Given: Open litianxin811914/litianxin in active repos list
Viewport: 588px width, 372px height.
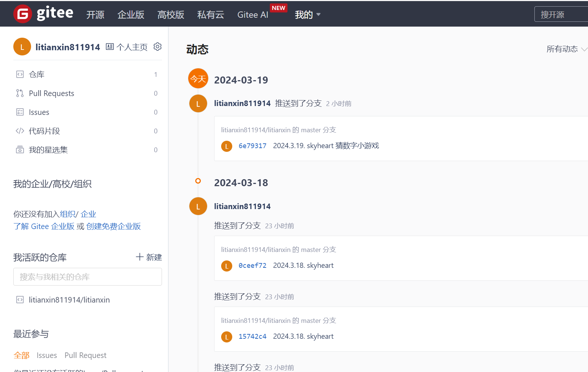Looking at the screenshot, I should pyautogui.click(x=69, y=300).
